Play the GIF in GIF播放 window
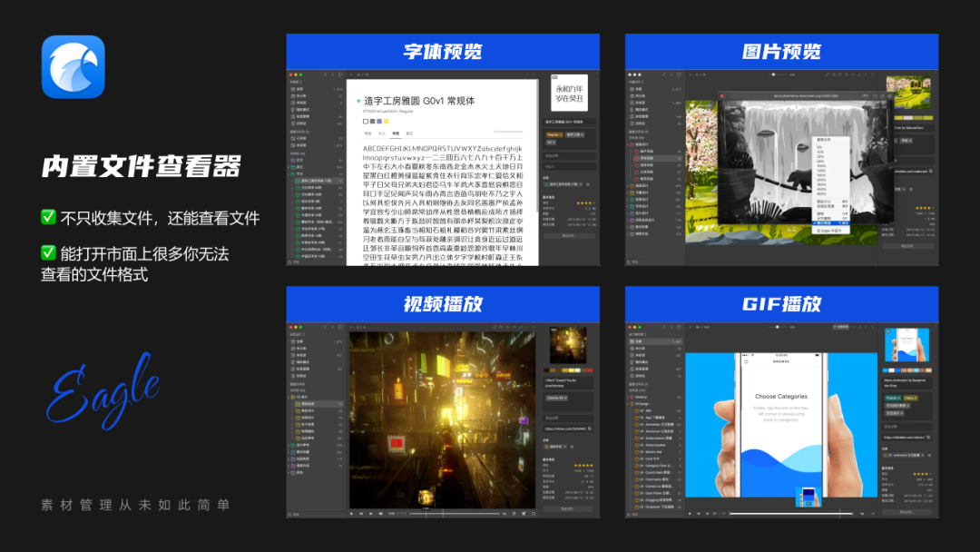 click(x=690, y=513)
